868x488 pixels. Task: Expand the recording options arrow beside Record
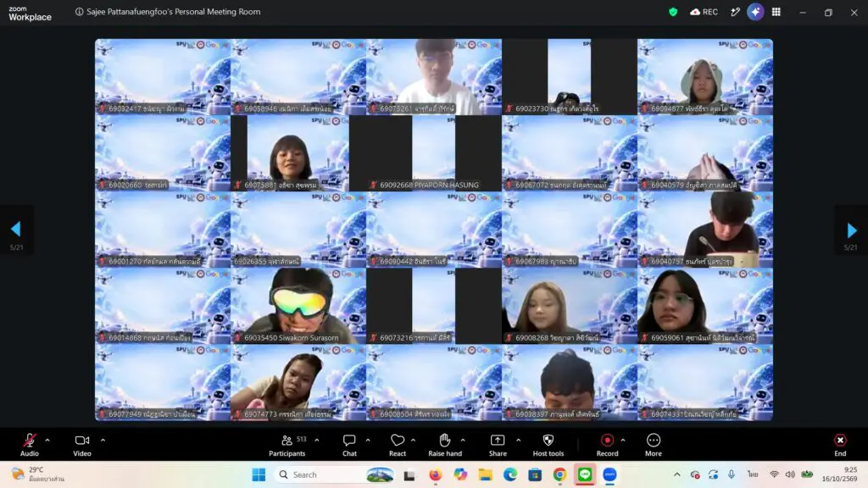[x=623, y=441]
